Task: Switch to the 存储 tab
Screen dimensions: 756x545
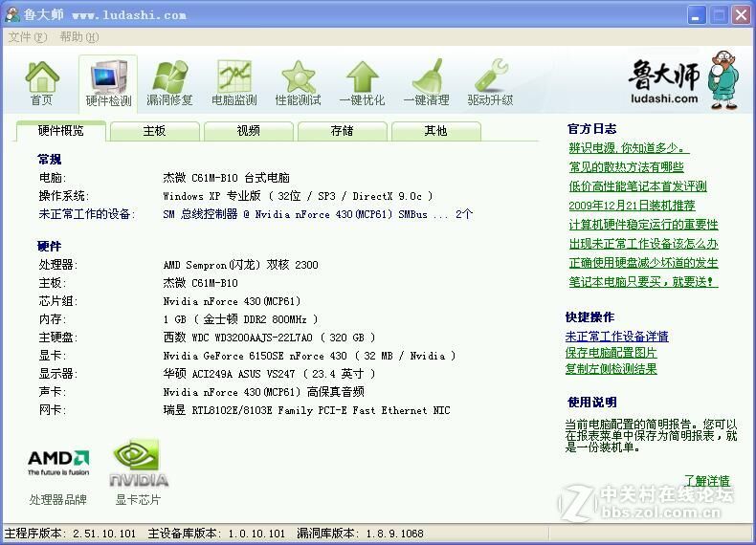Action: click(343, 131)
